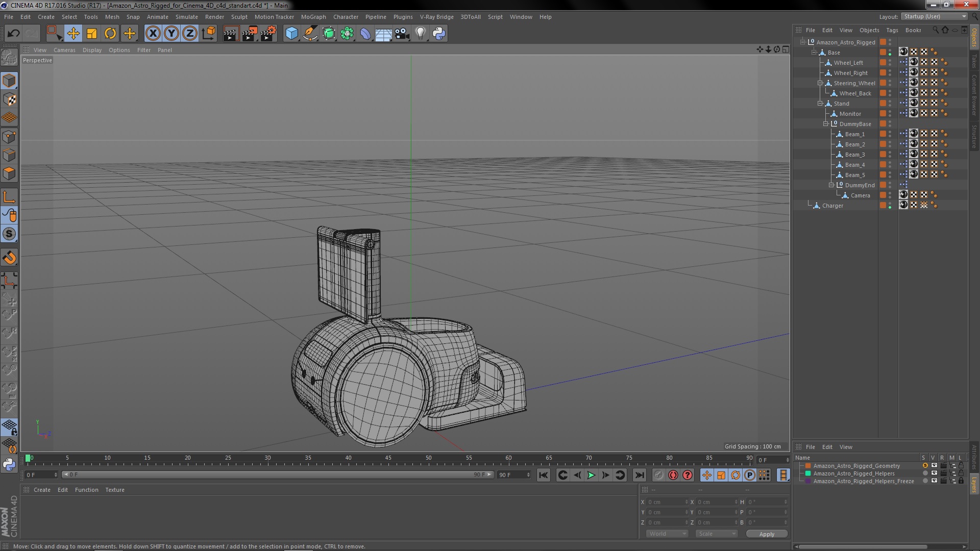Click Amazon_Astro_Rigged_Geometry layer color swatch
This screenshot has height=551, width=980.
808,466
